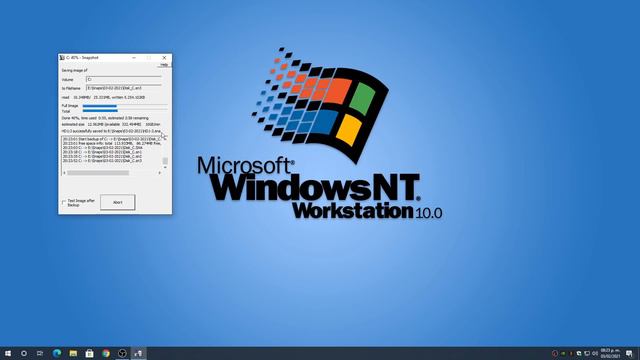Launch Google Chrome from taskbar
The height and width of the screenshot is (360, 640).
point(106,353)
